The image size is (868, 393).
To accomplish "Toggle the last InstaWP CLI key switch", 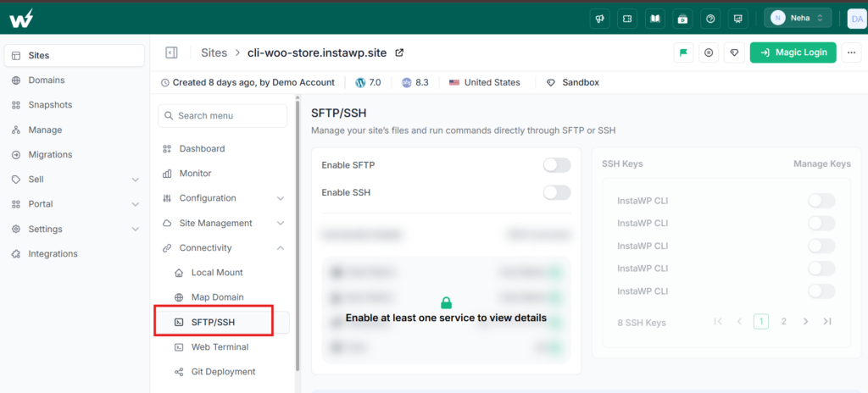I will (821, 291).
